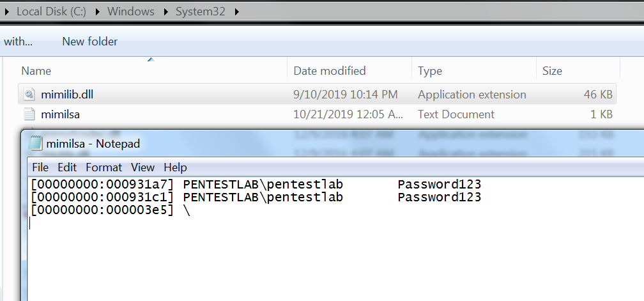
Task: Click the truncated "with..." toolbar button
Action: point(18,42)
